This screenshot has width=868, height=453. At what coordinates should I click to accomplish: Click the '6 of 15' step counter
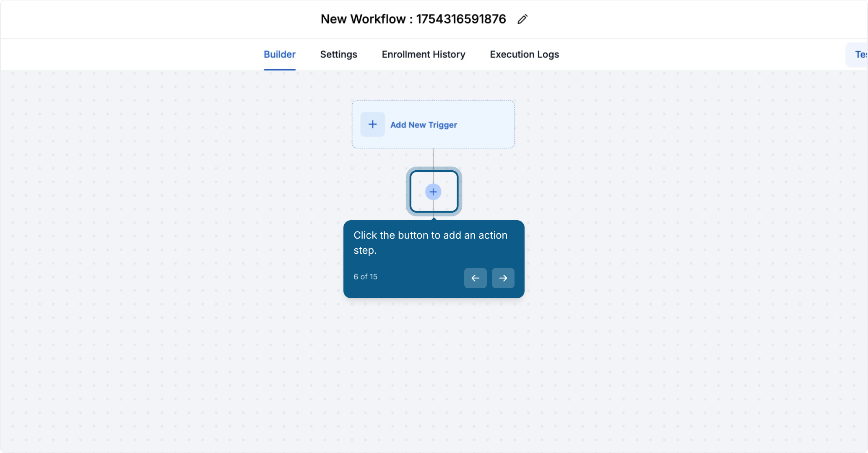(365, 277)
